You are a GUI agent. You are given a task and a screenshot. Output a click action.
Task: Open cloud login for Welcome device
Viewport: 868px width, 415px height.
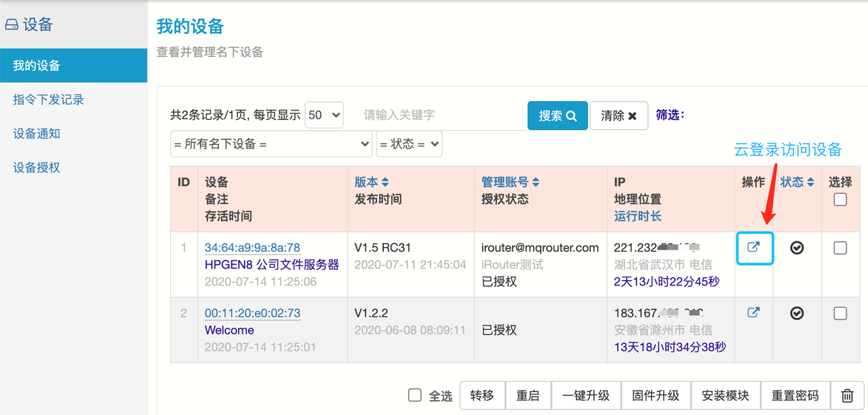(x=753, y=313)
